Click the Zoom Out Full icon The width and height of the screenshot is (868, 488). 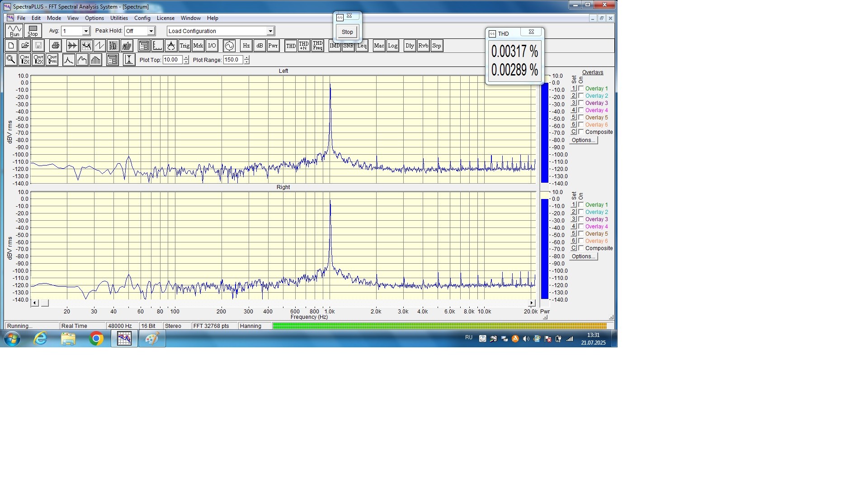tap(52, 60)
